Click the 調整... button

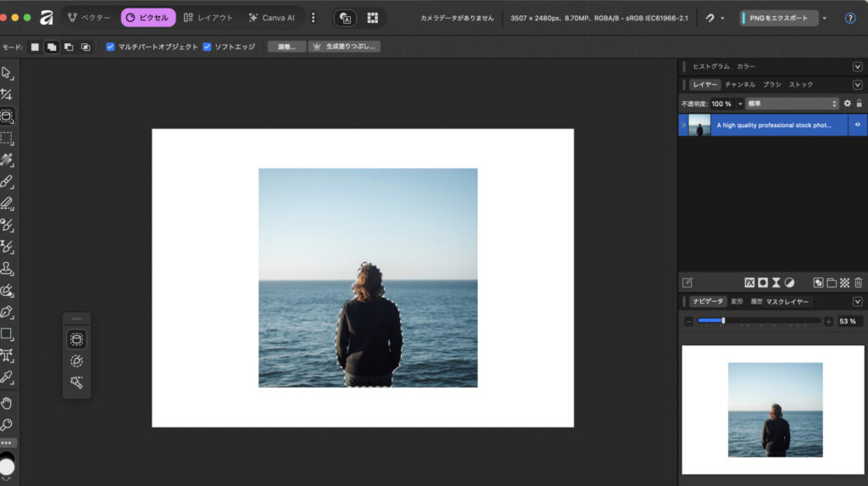(287, 47)
